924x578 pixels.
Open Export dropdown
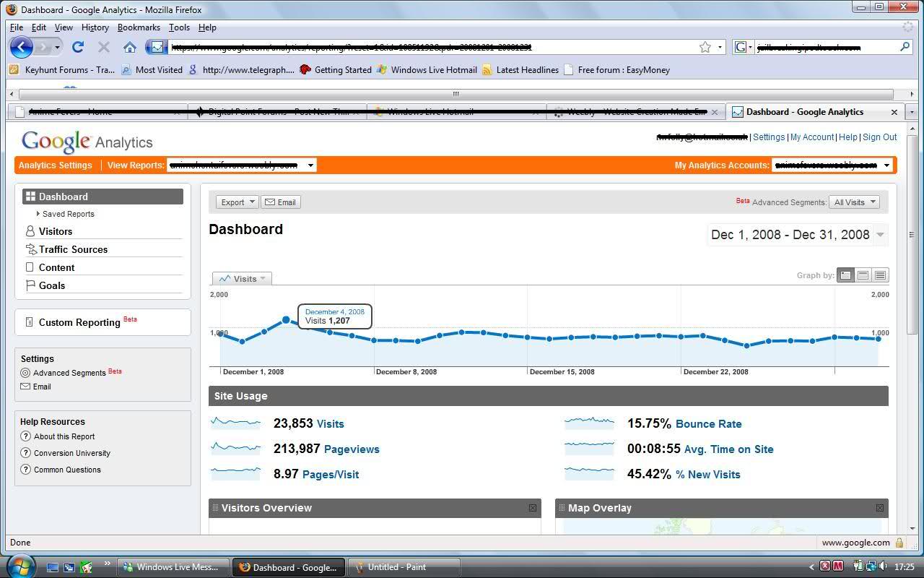237,202
